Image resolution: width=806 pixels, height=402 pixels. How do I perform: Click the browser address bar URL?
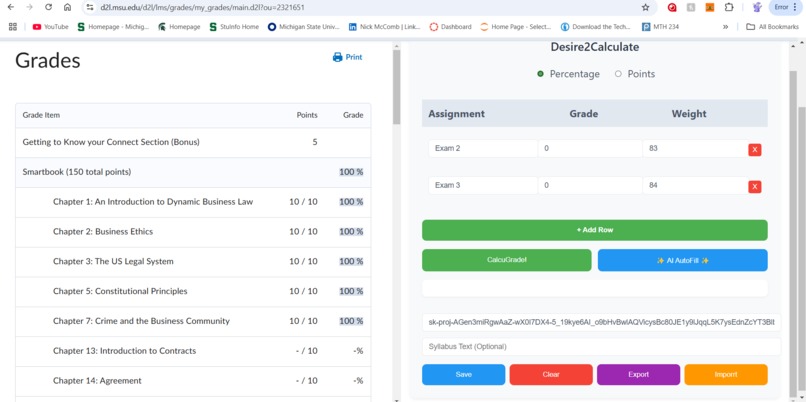[x=203, y=7]
